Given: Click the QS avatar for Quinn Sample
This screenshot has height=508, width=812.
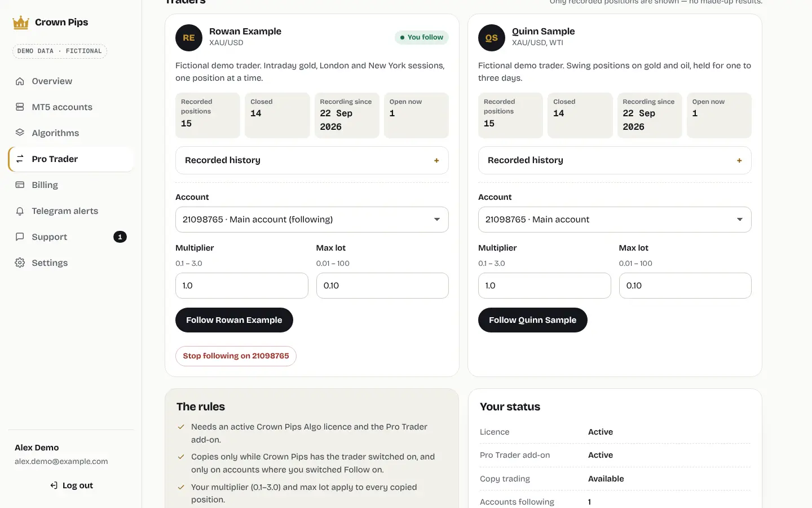Looking at the screenshot, I should pyautogui.click(x=492, y=38).
